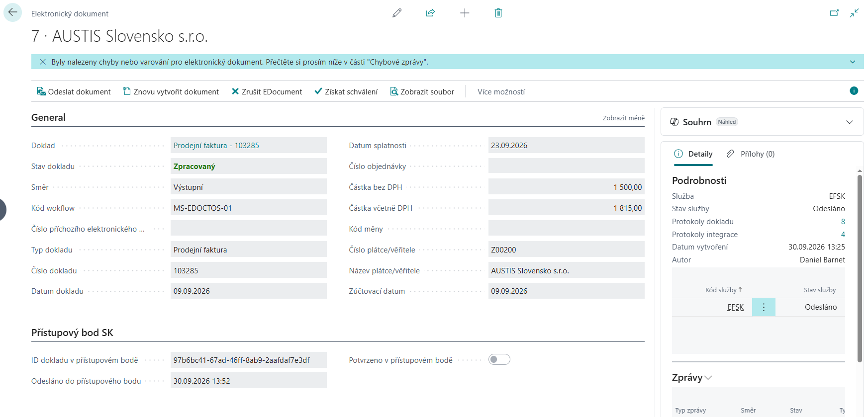Toggle the FactBox info pane icon
The height and width of the screenshot is (417, 868).
point(854,91)
